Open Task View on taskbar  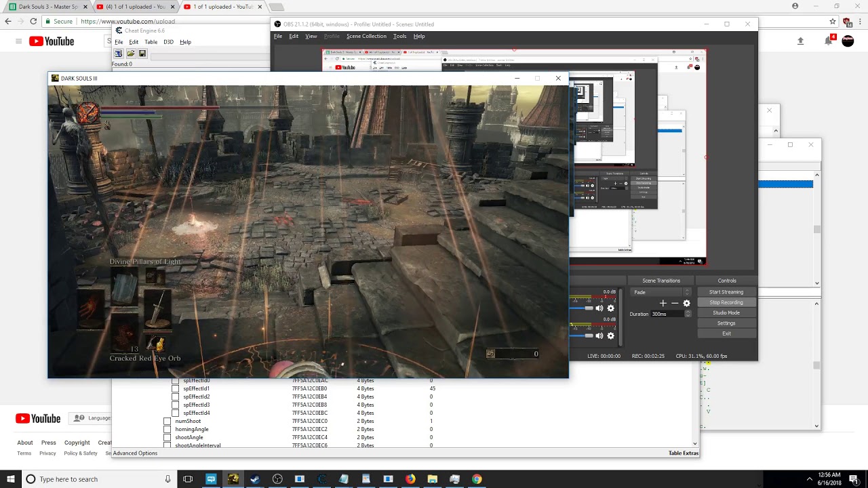pyautogui.click(x=188, y=479)
